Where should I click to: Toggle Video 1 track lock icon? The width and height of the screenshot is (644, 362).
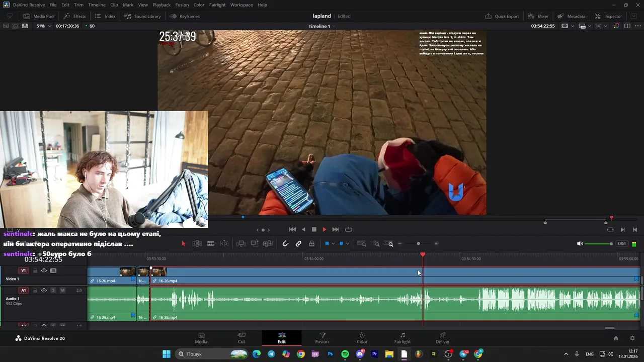[35, 270]
